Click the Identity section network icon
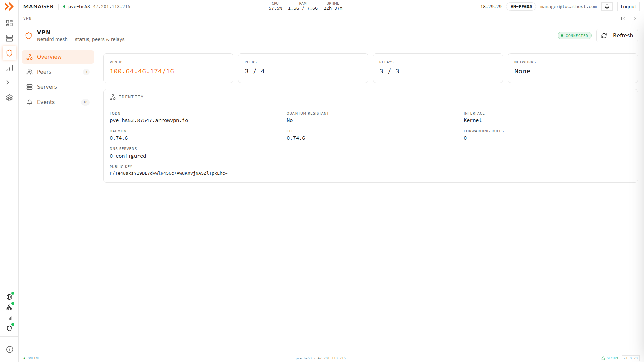The height and width of the screenshot is (362, 644). 113,97
